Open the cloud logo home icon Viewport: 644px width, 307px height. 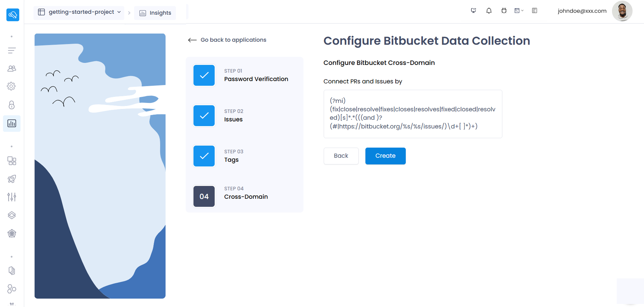pos(13,15)
